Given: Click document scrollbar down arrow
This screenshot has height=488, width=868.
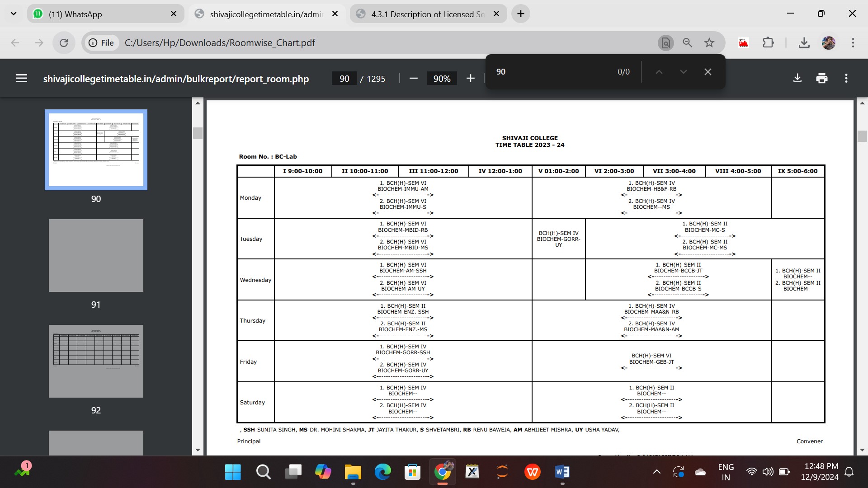Looking at the screenshot, I should (x=862, y=450).
